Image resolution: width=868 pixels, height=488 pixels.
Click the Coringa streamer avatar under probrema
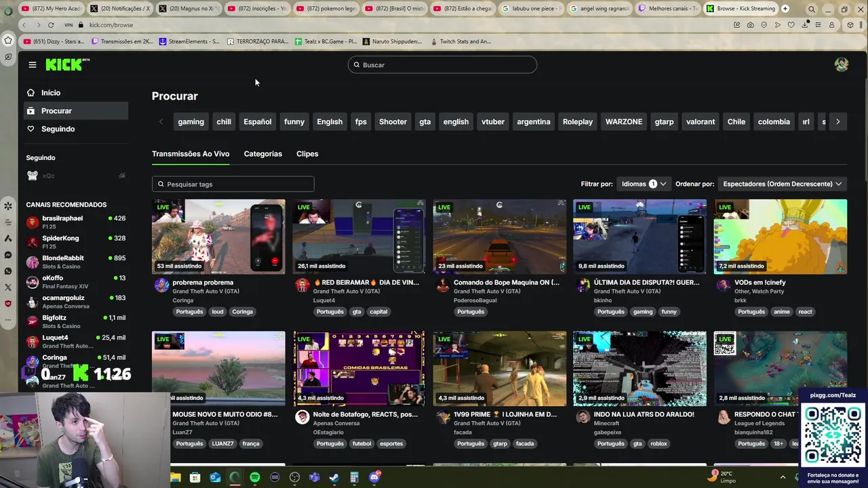pos(161,285)
